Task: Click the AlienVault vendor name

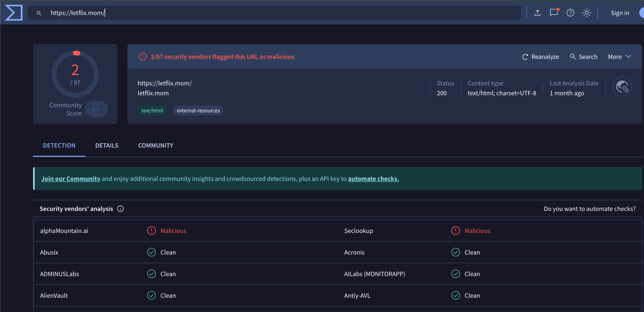Action: click(x=54, y=296)
